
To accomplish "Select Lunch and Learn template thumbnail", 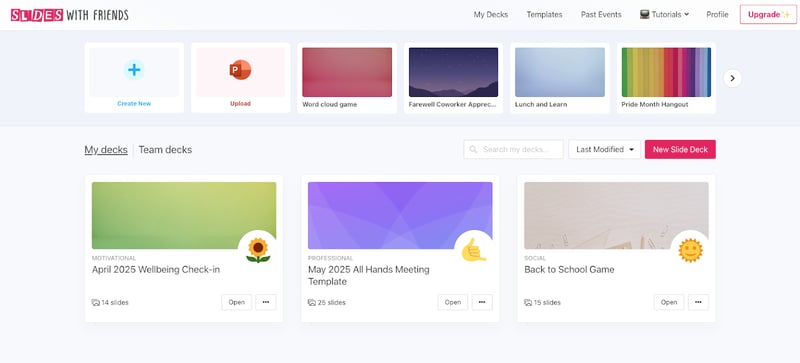I will coord(560,72).
